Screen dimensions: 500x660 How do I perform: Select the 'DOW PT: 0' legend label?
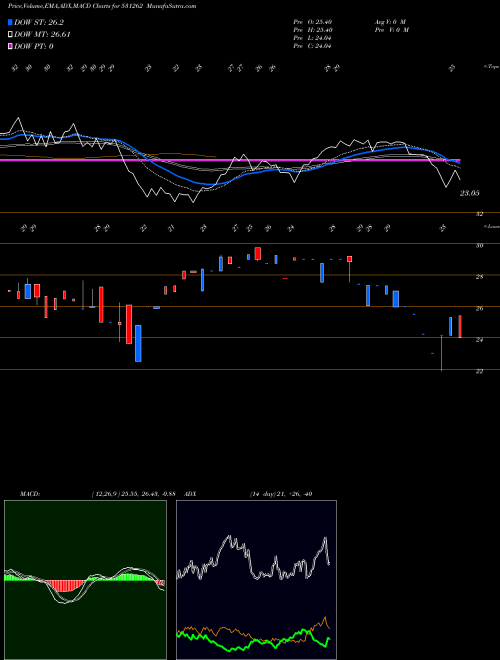click(x=34, y=46)
